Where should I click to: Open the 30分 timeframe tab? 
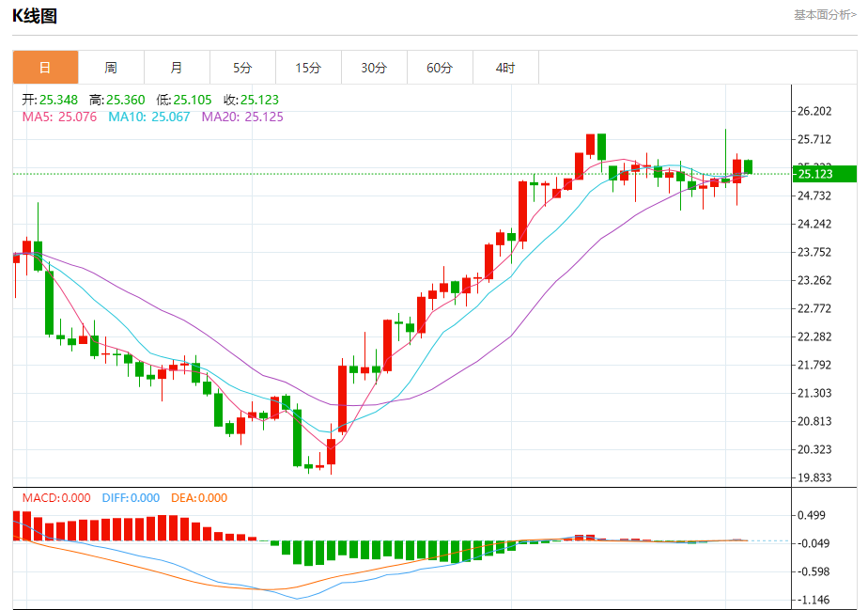[374, 68]
